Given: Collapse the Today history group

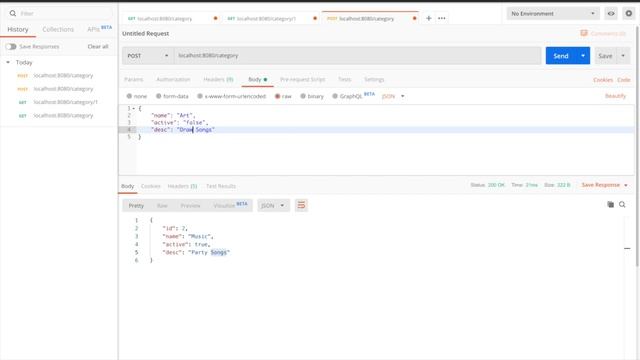Looking at the screenshot, I should coord(8,62).
